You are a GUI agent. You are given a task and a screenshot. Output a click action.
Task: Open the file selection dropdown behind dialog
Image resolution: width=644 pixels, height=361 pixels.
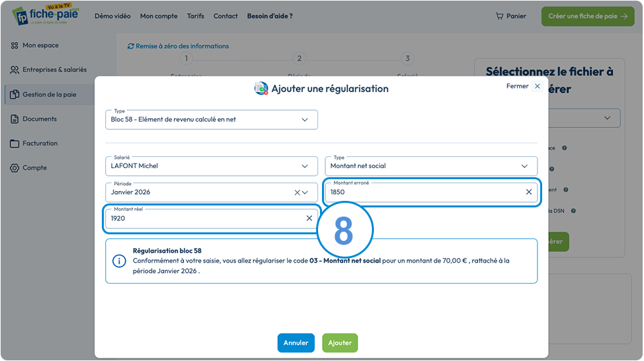click(584, 118)
